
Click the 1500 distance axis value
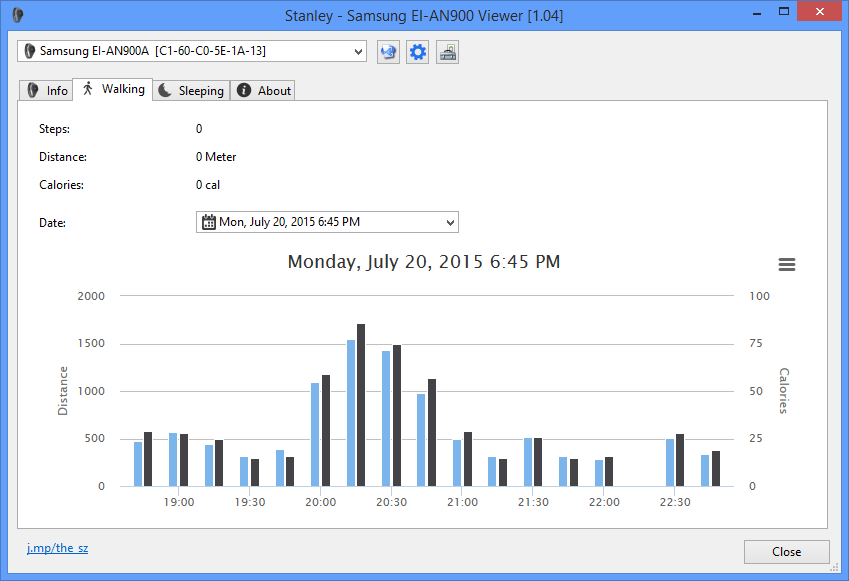click(91, 343)
